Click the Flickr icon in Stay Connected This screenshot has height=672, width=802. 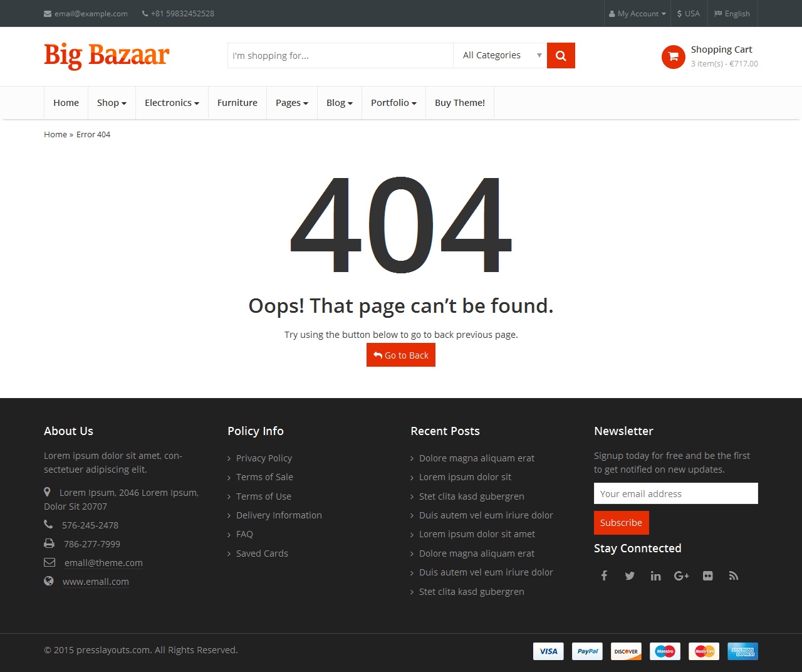click(x=707, y=575)
